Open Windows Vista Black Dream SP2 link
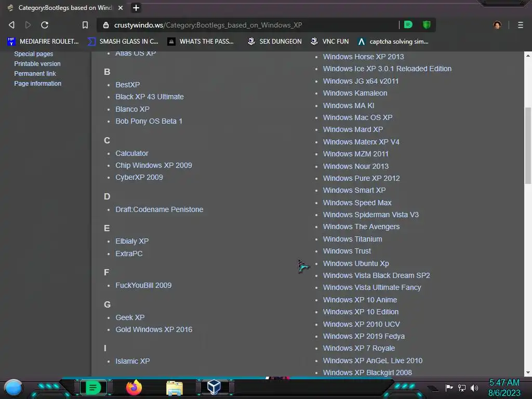532x399 pixels. tap(377, 275)
